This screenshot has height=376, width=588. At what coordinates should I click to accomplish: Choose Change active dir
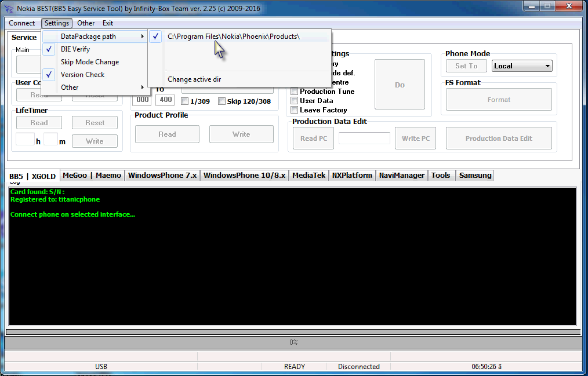click(x=239, y=79)
